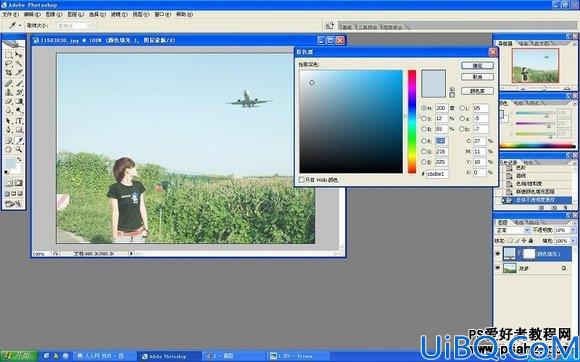Select the Path Selection tool
580x362 pixels.
[8, 121]
